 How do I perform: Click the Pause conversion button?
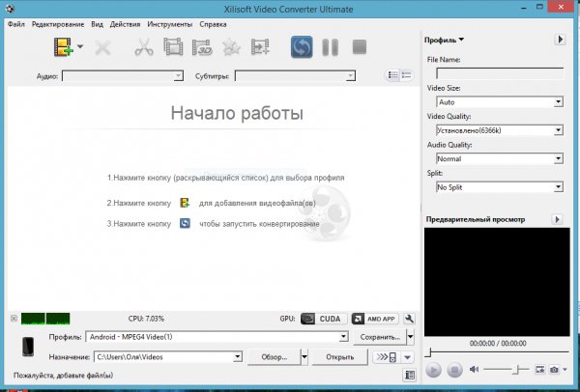(331, 47)
